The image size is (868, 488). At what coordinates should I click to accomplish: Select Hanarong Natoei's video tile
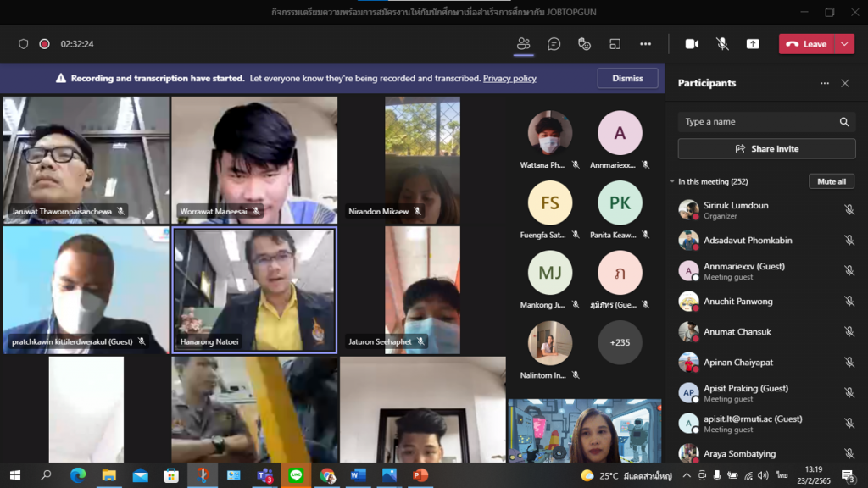254,288
